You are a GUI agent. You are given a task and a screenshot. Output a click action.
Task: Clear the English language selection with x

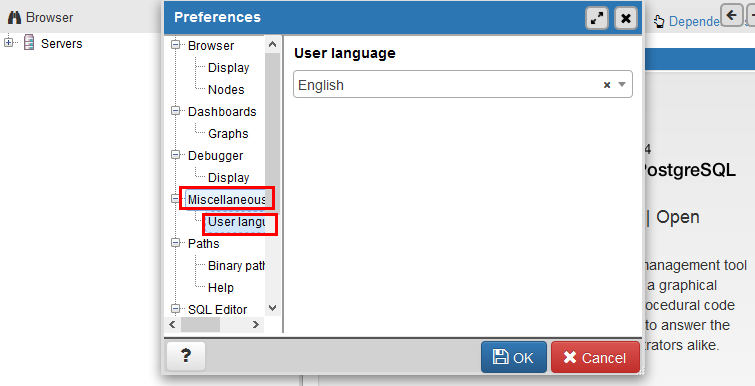tap(607, 85)
